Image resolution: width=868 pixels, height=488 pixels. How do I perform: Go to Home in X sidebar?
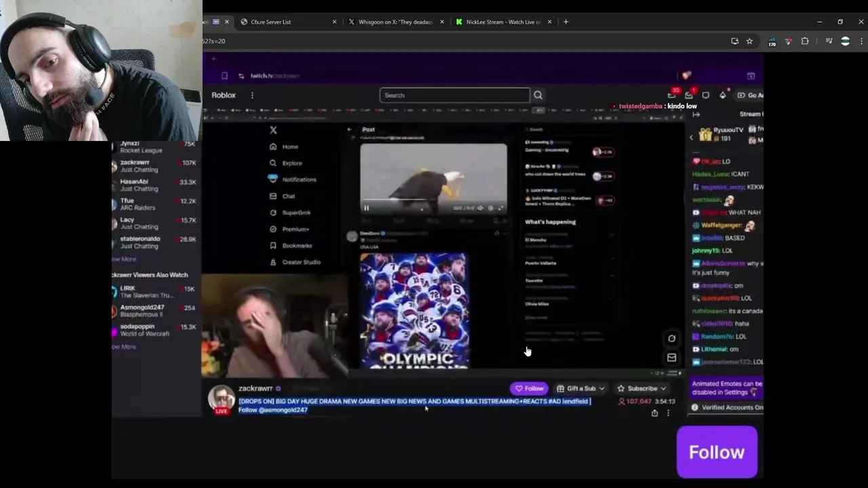(x=284, y=146)
